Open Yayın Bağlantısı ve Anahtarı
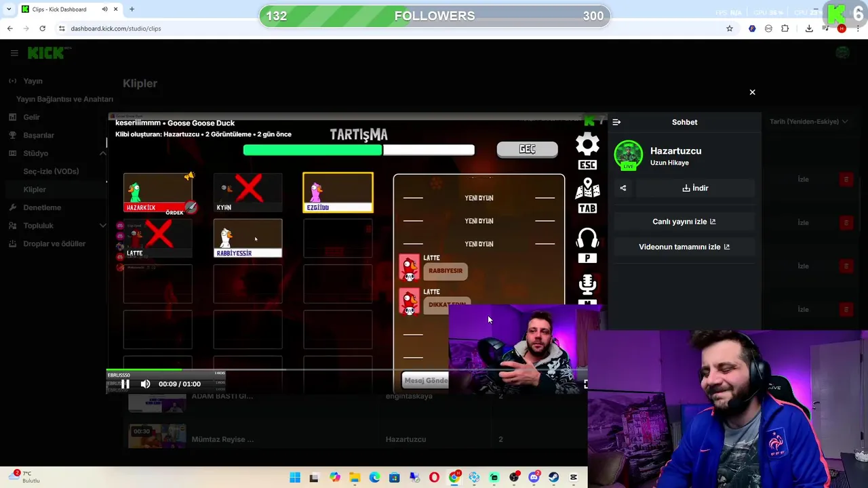This screenshot has height=488, width=868. coord(64,99)
